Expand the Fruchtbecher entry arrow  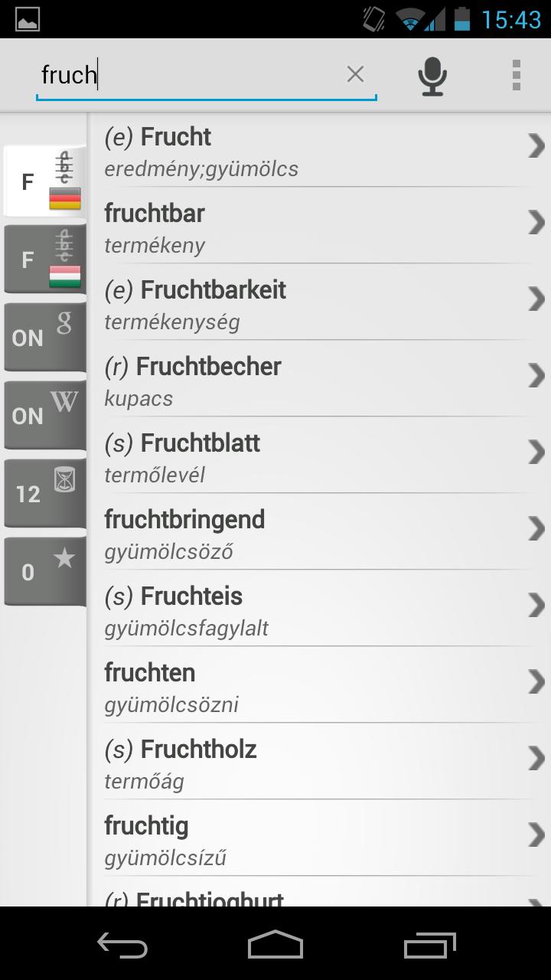[536, 375]
